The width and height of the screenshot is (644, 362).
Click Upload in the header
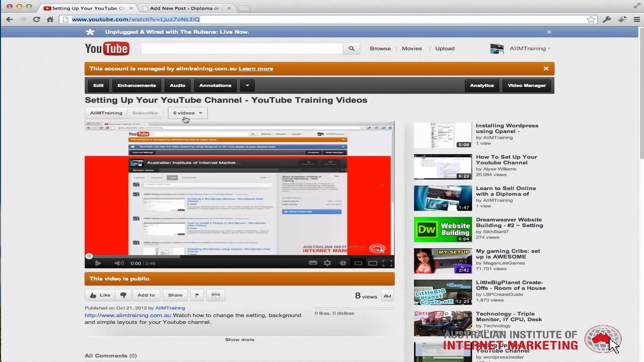click(445, 48)
